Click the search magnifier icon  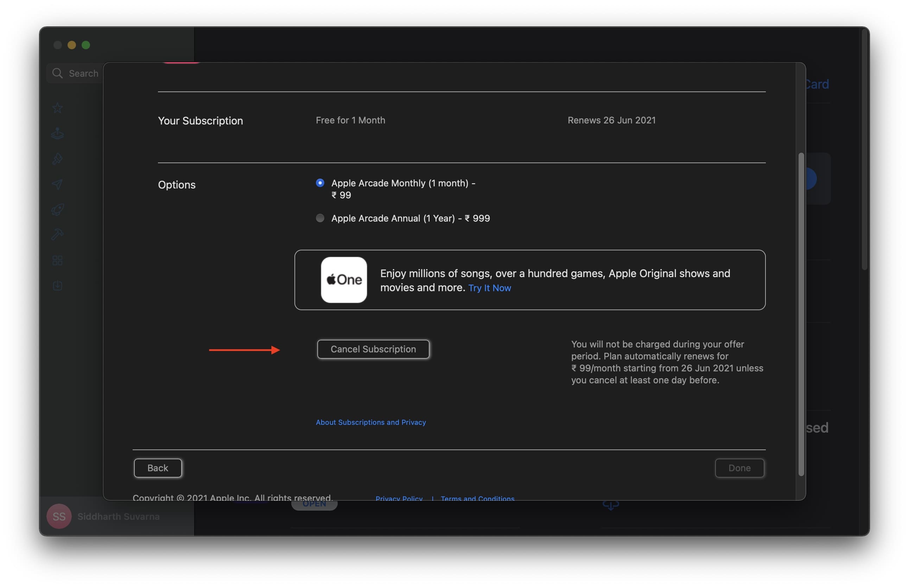tap(57, 73)
